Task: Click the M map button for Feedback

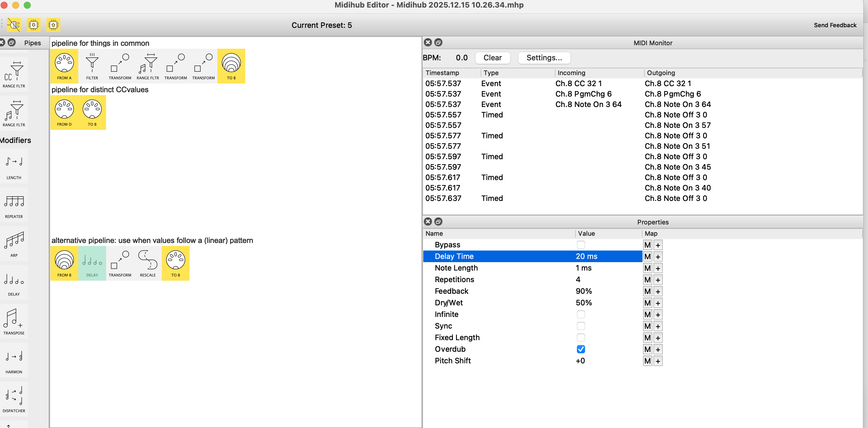Action: [x=647, y=291]
